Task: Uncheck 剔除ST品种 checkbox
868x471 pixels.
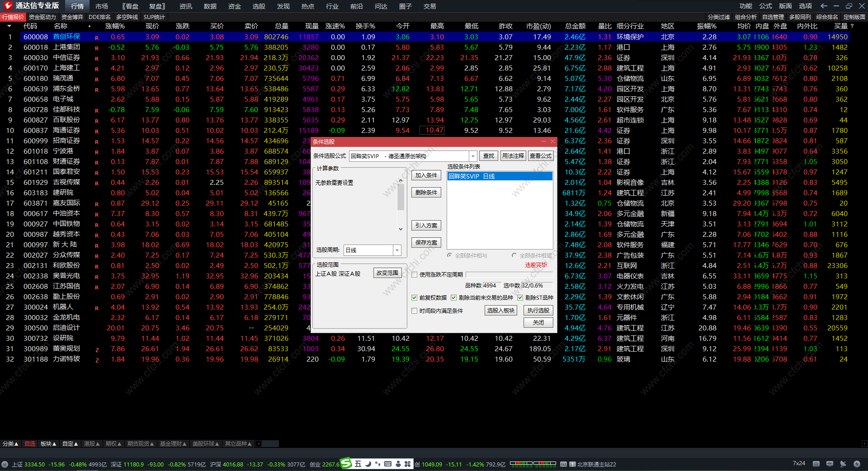Action: tap(520, 298)
